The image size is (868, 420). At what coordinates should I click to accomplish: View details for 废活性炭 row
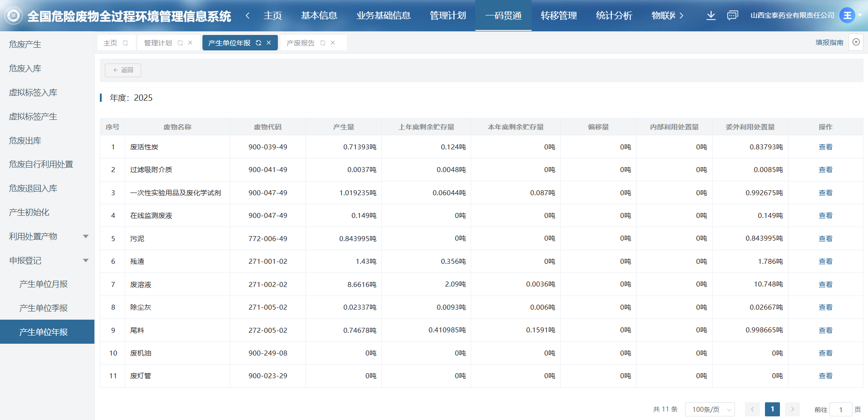coord(825,147)
